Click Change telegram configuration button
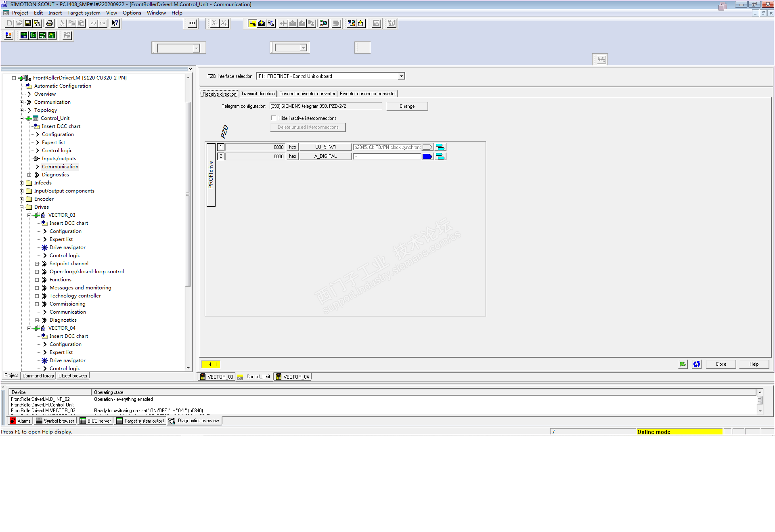Screen dimensions: 775x532 tap(406, 106)
